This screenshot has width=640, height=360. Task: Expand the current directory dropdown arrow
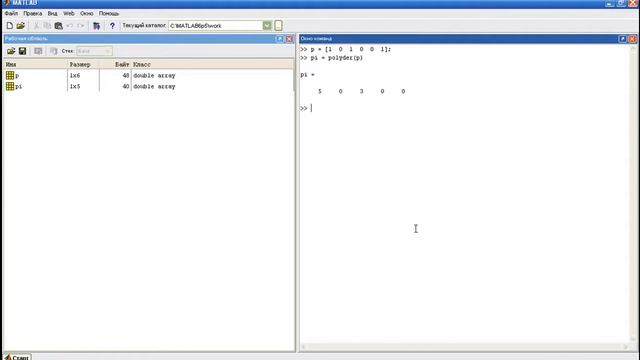267,26
